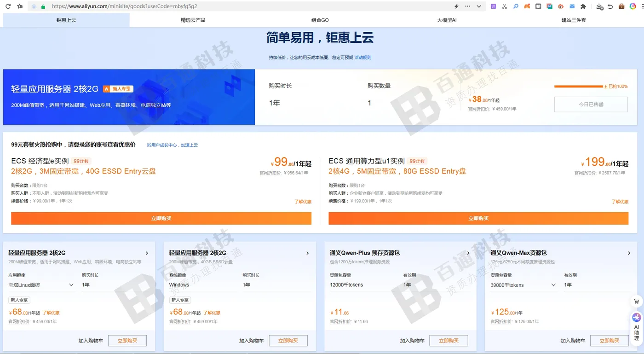Open the 组合GO tab
This screenshot has width=644, height=354.
pos(320,20)
